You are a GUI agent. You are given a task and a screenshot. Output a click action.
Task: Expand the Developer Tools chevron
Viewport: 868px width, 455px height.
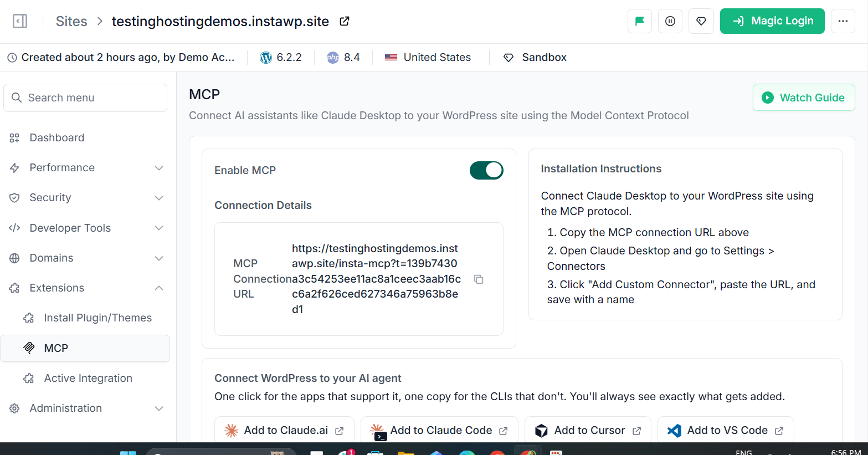(159, 228)
